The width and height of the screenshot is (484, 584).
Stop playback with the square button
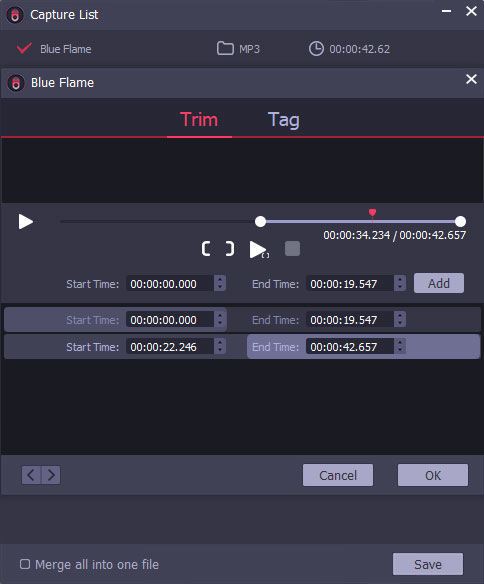[292, 248]
